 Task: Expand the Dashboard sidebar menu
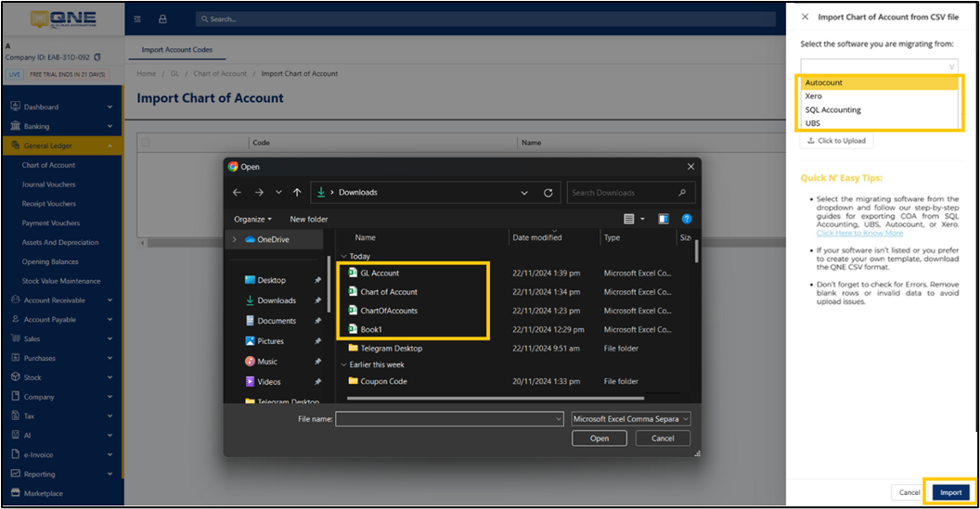[x=62, y=107]
